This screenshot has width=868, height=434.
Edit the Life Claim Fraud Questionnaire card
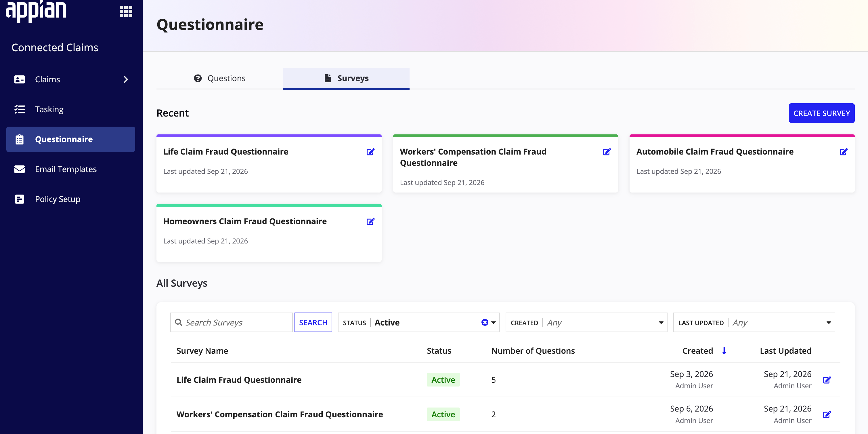click(x=370, y=152)
